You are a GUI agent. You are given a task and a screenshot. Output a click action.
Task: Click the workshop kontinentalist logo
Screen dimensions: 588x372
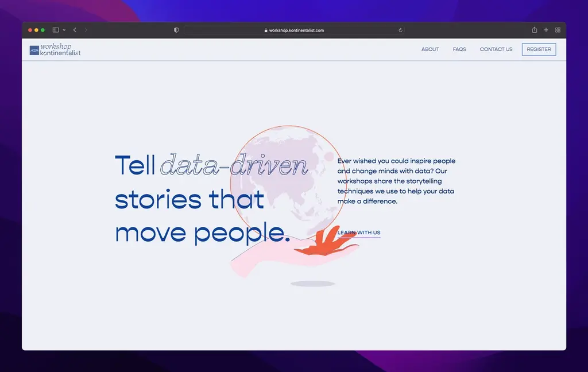coord(55,49)
